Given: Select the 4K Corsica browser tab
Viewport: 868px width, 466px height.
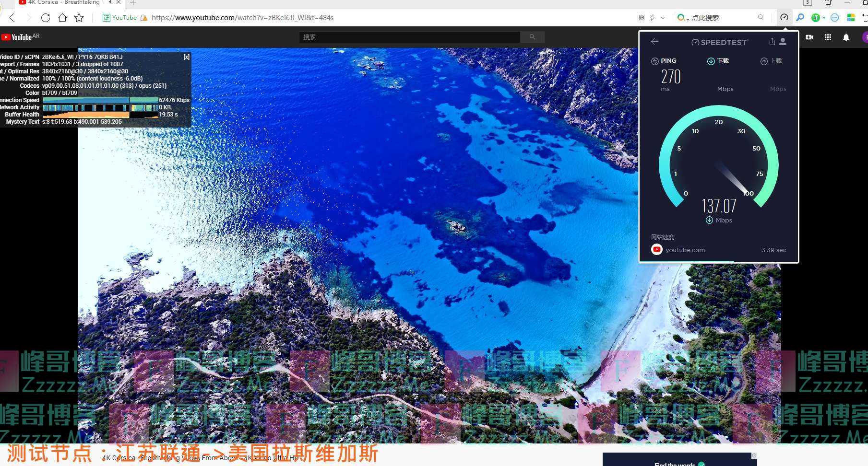Looking at the screenshot, I should coord(62,2).
